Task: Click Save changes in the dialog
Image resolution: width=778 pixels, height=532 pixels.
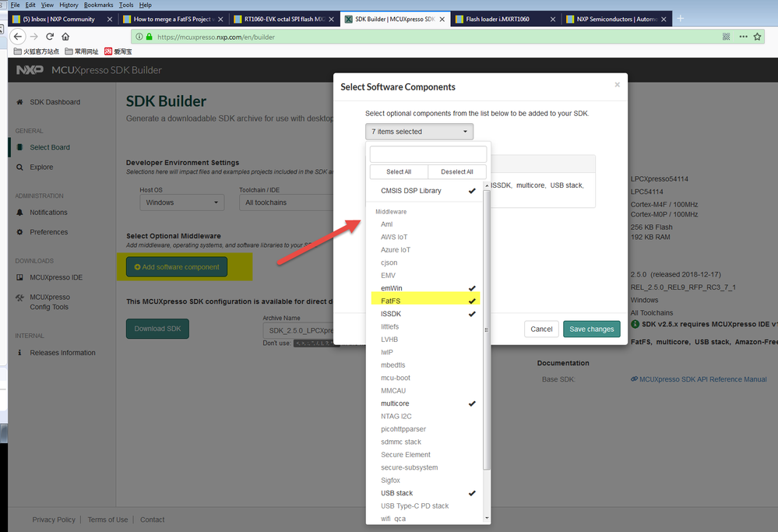Action: (591, 329)
